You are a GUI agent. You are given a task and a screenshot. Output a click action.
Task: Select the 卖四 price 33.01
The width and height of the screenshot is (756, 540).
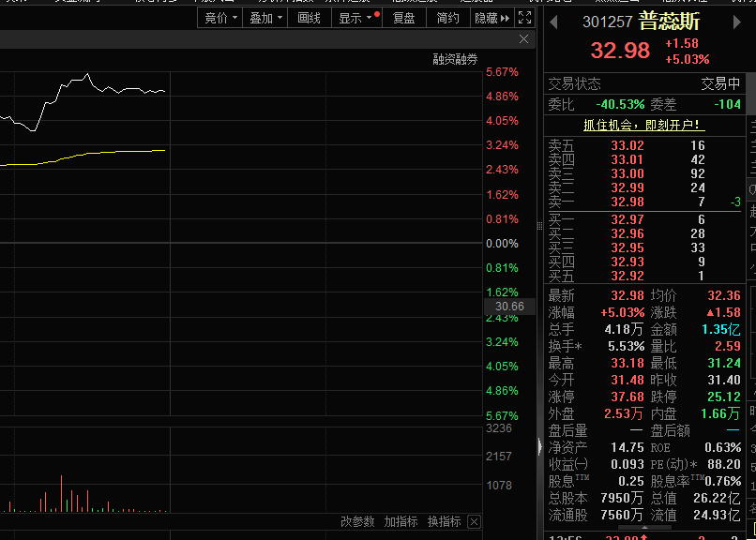[x=627, y=159]
